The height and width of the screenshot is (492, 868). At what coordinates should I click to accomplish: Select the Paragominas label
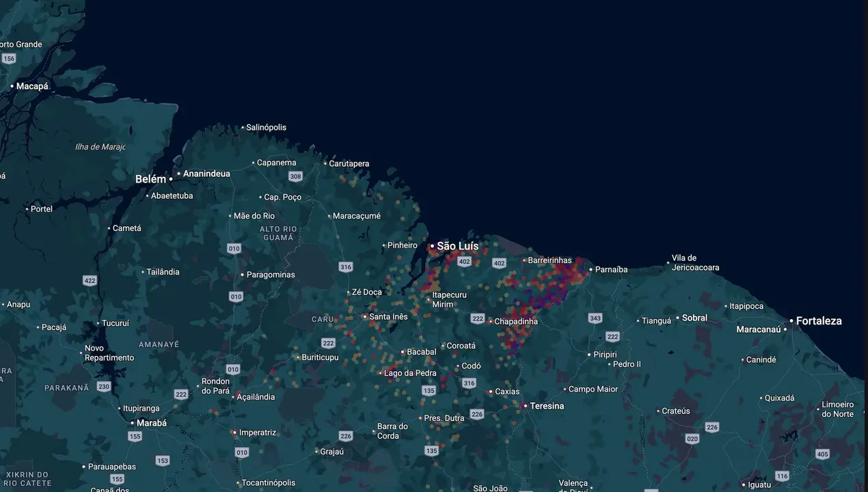point(271,275)
